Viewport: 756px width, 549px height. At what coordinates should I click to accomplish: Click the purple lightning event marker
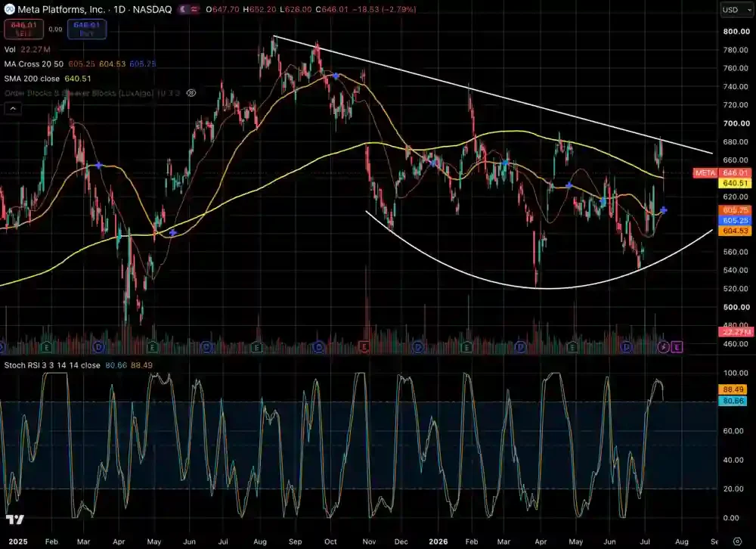[664, 347]
